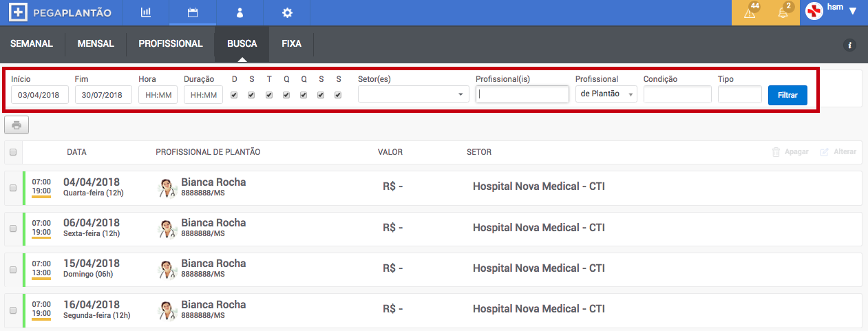
Task: Click PROFISSIONAL DE PLANTÃO column header
Action: click(x=208, y=152)
